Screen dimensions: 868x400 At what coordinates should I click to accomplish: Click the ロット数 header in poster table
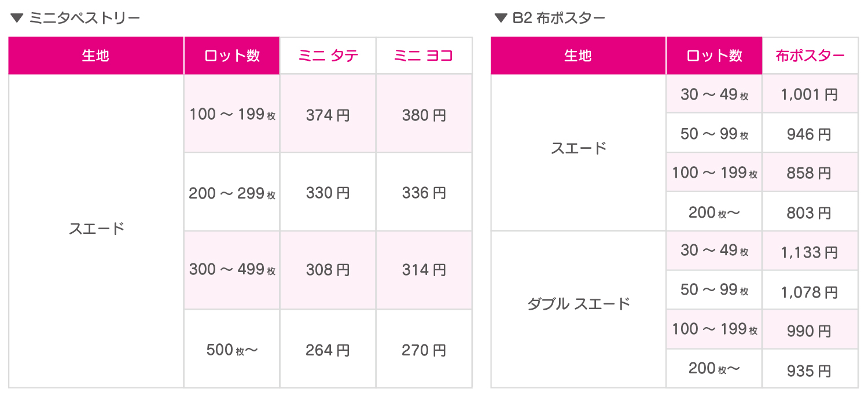pyautogui.click(x=714, y=56)
